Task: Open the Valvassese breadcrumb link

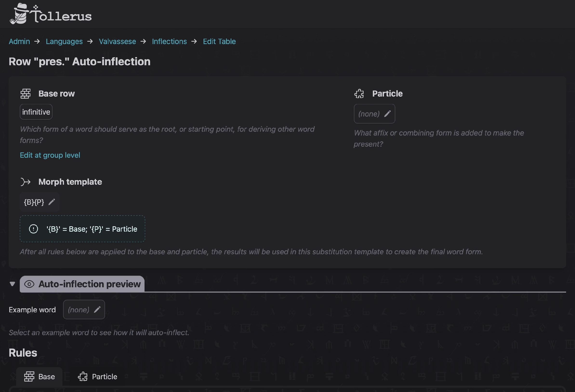Action: point(117,41)
